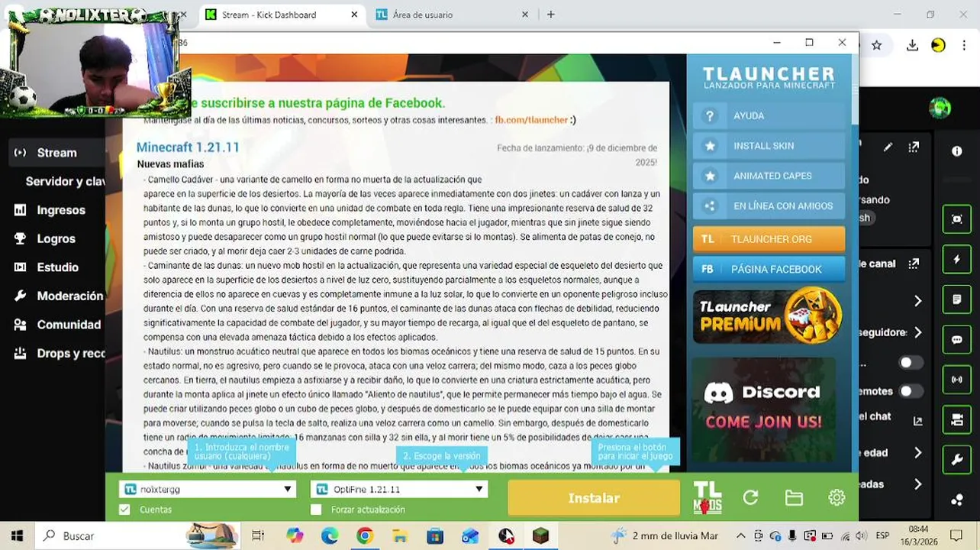Open the TL Mods icon
Screen dimensions: 980x550
point(707,498)
